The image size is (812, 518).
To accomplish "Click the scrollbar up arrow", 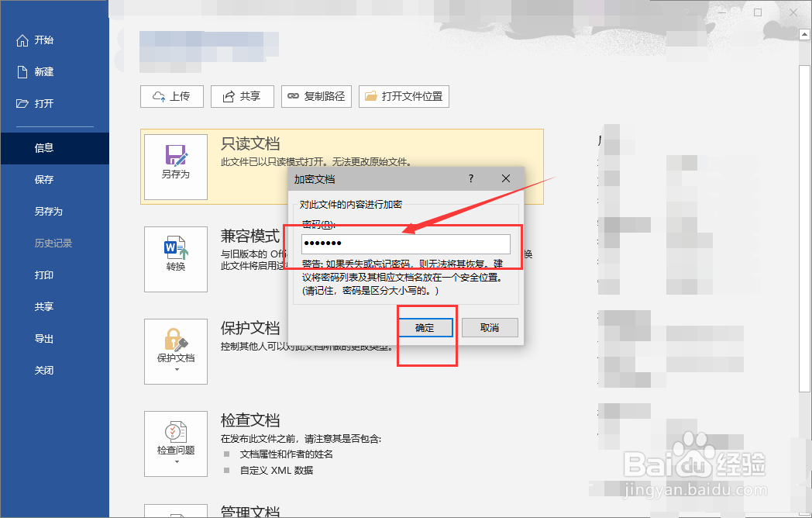I will click(803, 33).
